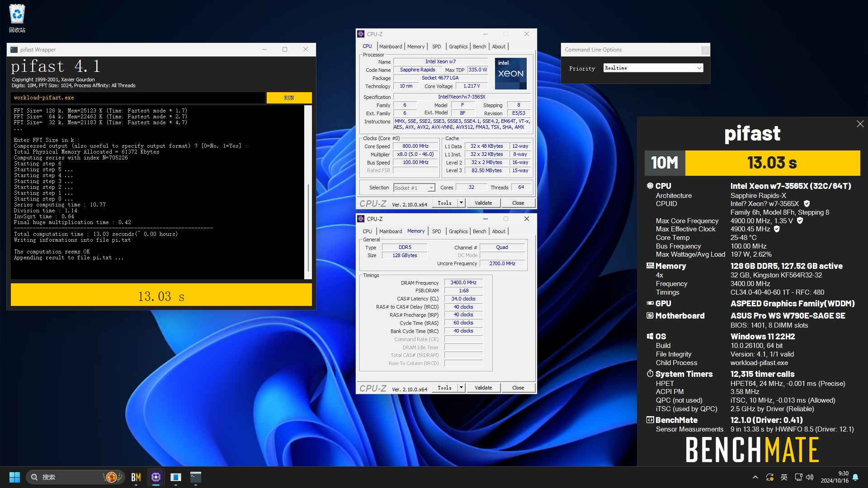Close the Command Line Options window
Viewport: 868px width, 488px height.
(x=705, y=50)
